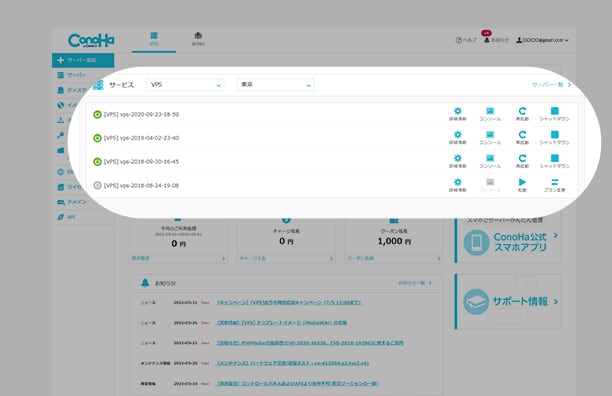
Task: Open details gear for vps-2020-09-23-18-59
Action: coord(457,114)
